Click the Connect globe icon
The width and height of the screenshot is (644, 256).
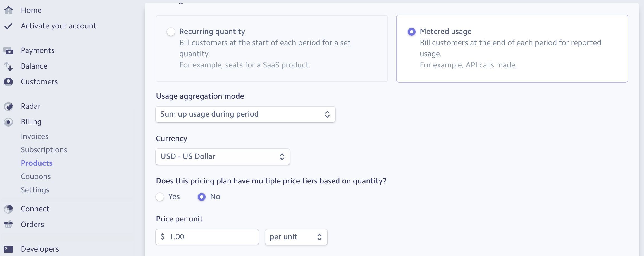pyautogui.click(x=9, y=209)
